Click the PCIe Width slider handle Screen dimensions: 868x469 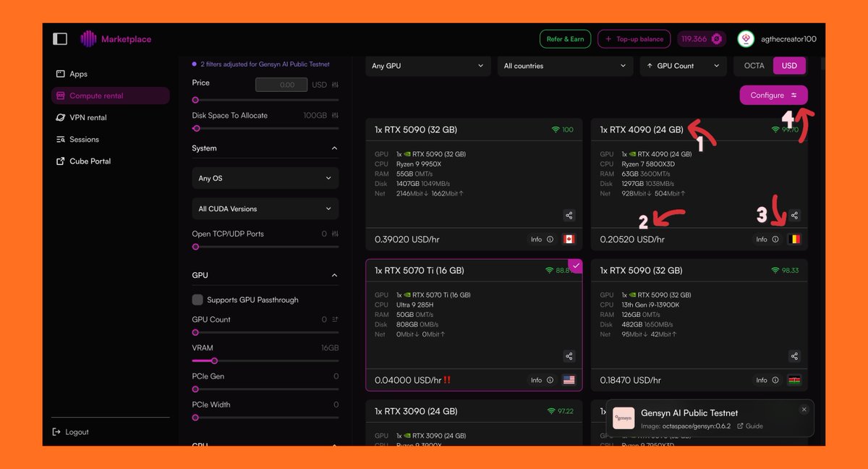[x=195, y=418]
